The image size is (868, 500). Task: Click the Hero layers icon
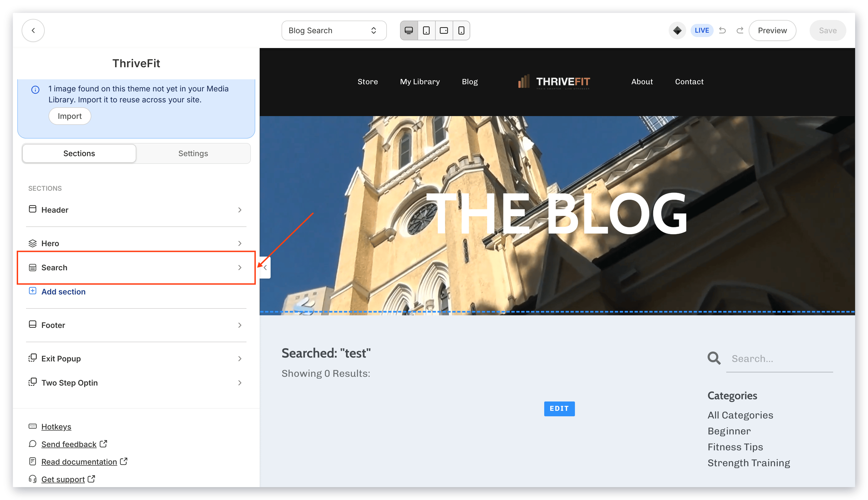pos(32,243)
